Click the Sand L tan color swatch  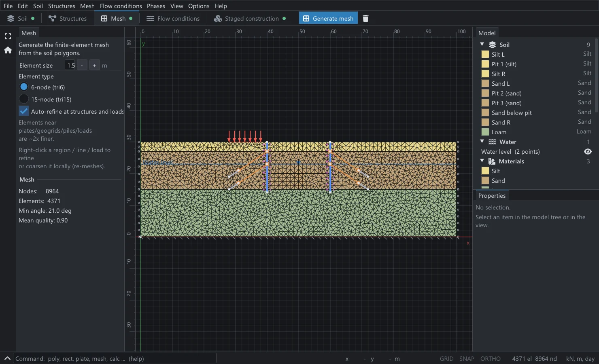[485, 83]
